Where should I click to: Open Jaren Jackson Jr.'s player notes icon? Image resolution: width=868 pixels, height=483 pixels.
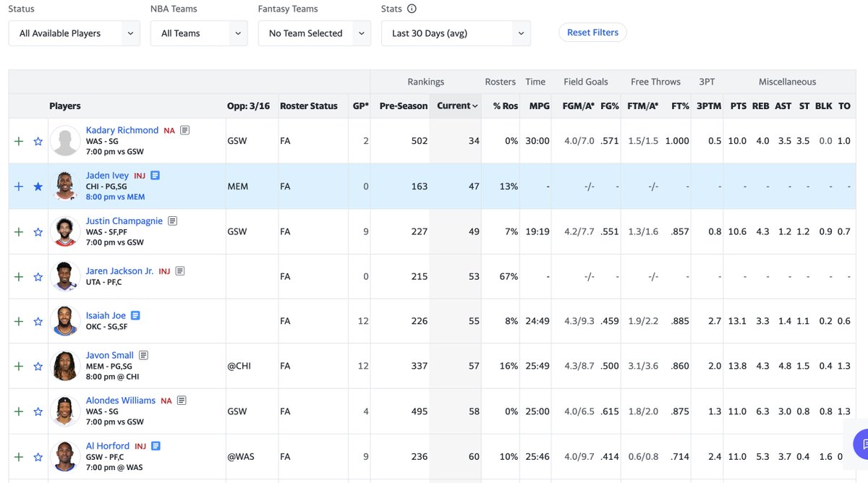(180, 271)
